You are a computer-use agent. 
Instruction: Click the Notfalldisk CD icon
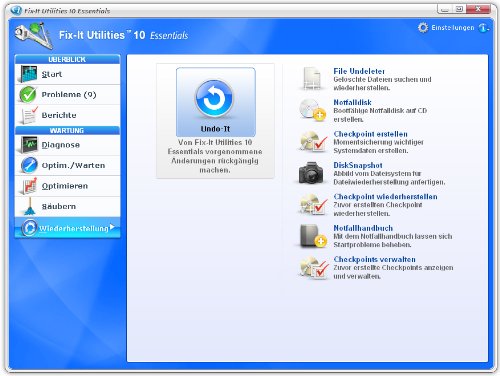pos(313,110)
